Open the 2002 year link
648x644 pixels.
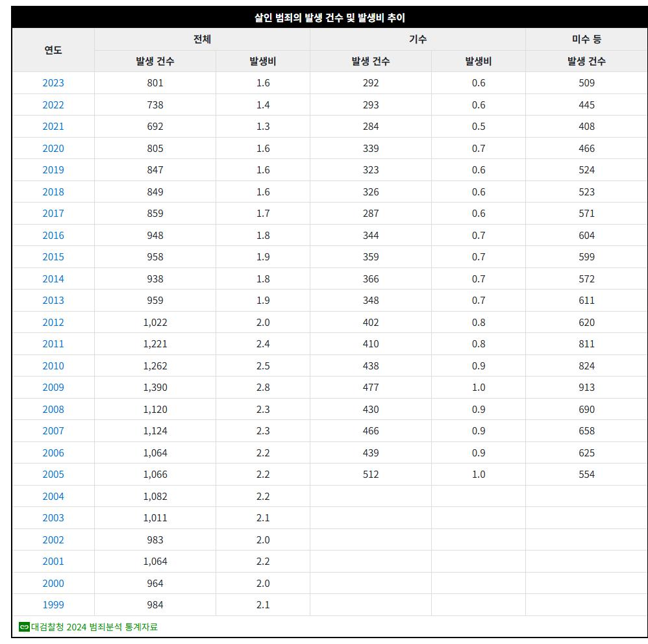53,540
